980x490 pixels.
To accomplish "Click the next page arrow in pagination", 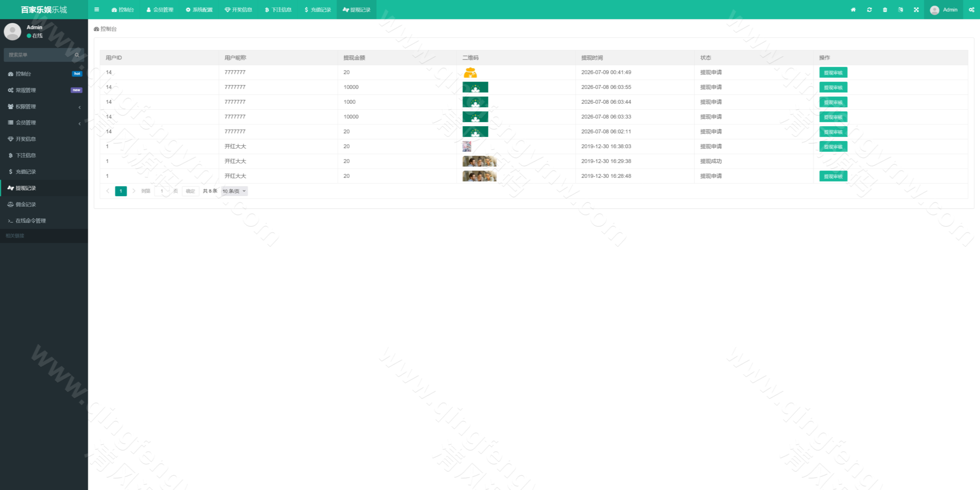I will [134, 191].
